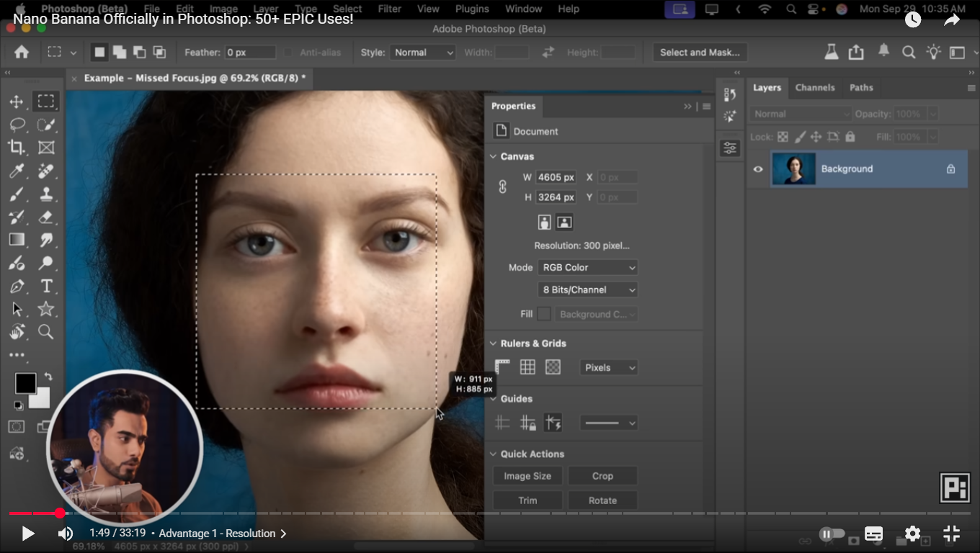
Task: Select the Crop tool
Action: [17, 148]
